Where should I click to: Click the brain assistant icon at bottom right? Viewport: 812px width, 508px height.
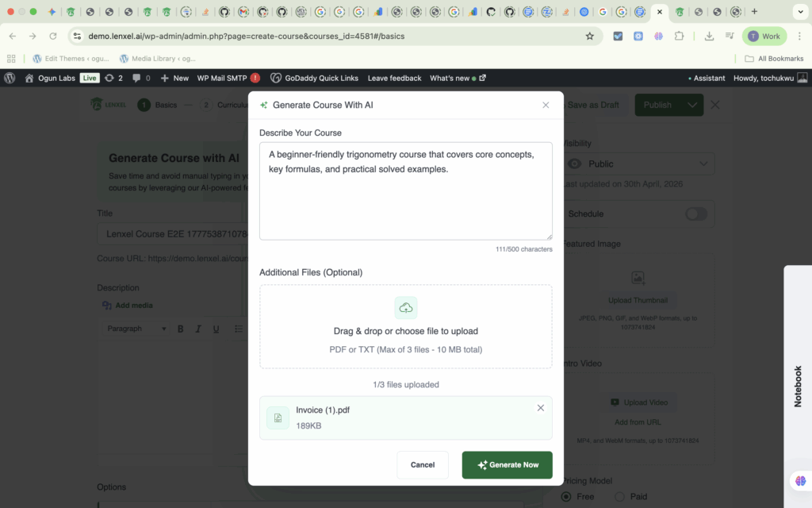[801, 481]
